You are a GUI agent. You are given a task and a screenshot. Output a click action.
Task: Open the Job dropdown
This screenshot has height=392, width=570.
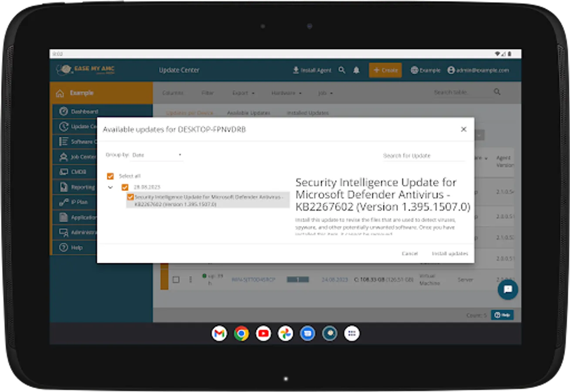tap(325, 93)
